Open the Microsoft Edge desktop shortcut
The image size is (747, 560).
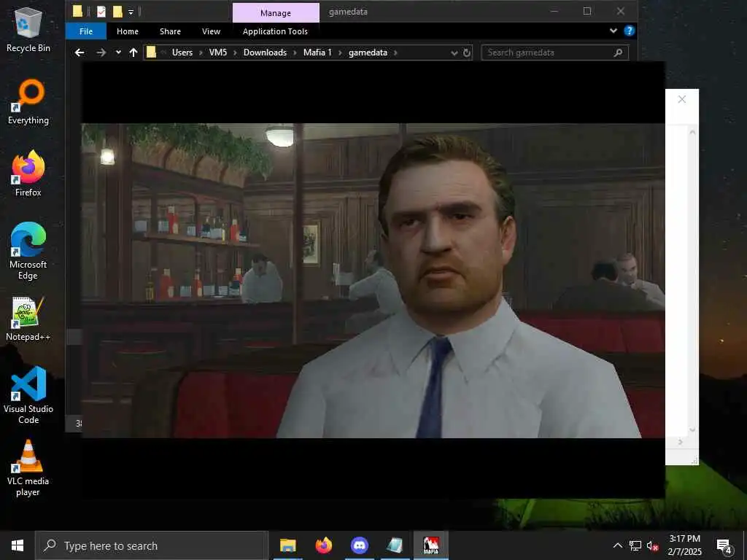coord(28,252)
